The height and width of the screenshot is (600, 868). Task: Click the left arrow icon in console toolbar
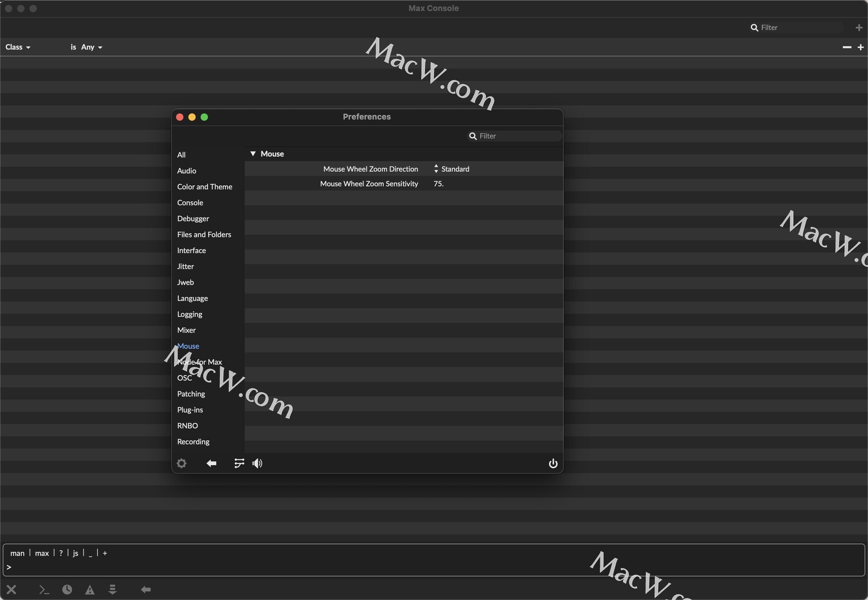146,589
